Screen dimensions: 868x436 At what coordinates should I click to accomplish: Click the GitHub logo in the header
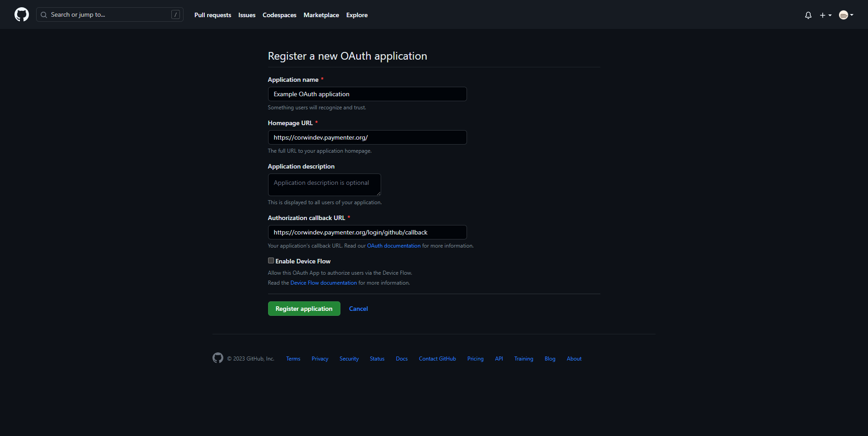(x=21, y=14)
